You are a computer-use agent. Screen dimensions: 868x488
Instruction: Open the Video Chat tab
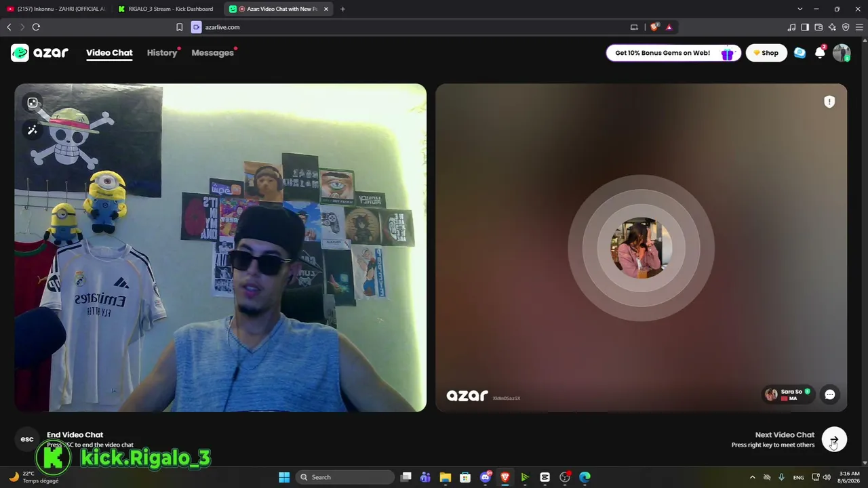tap(109, 53)
